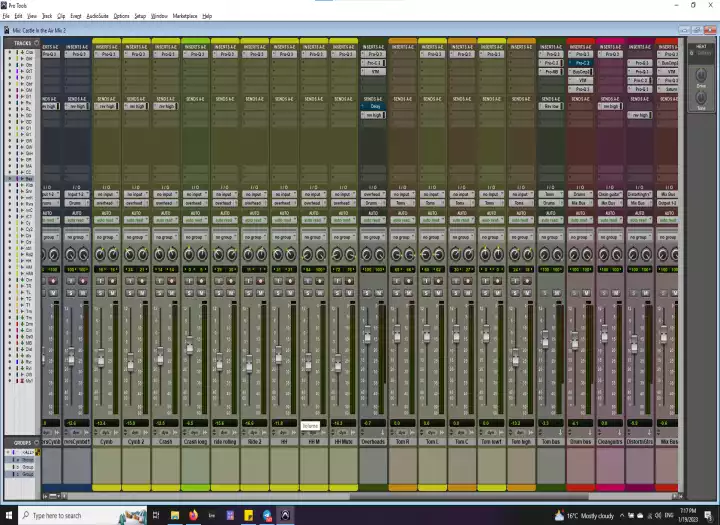Click the HEAT Tone knob

tap(701, 97)
